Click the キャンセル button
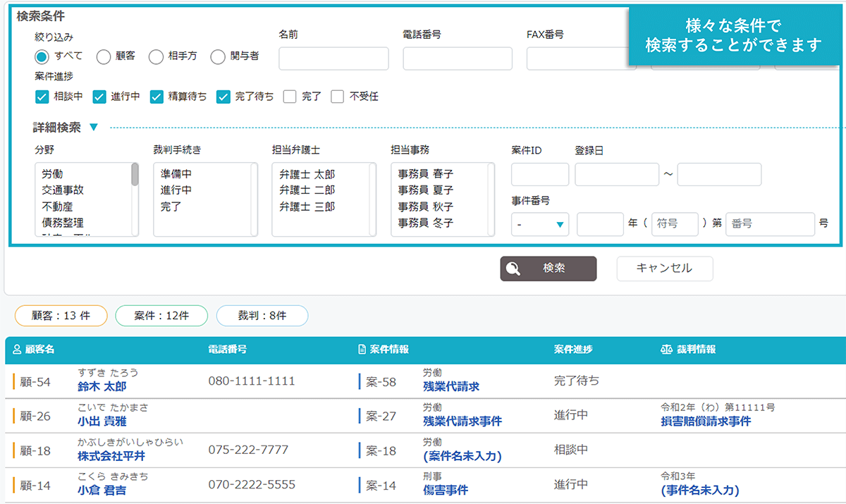This screenshot has height=504, width=846. pos(665,269)
